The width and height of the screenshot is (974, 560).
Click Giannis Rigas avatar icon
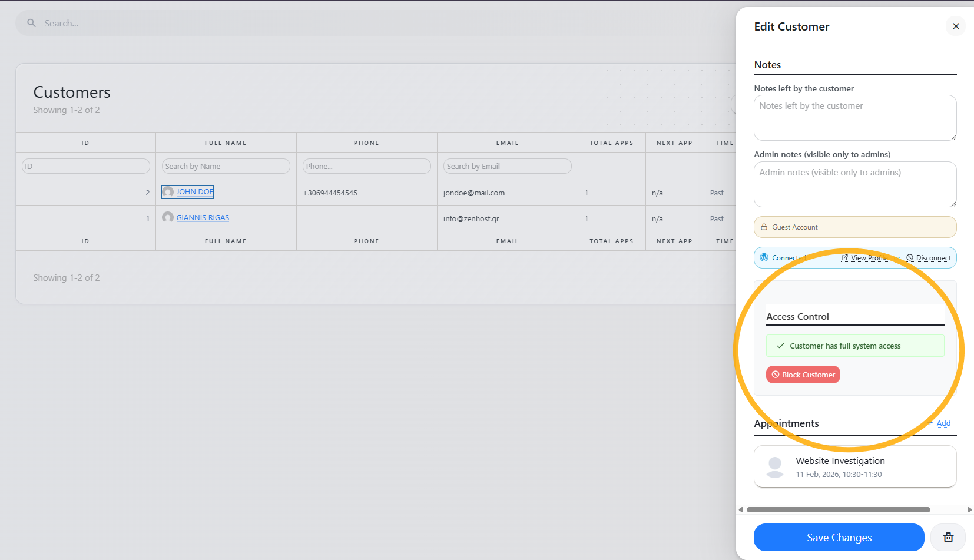168,217
